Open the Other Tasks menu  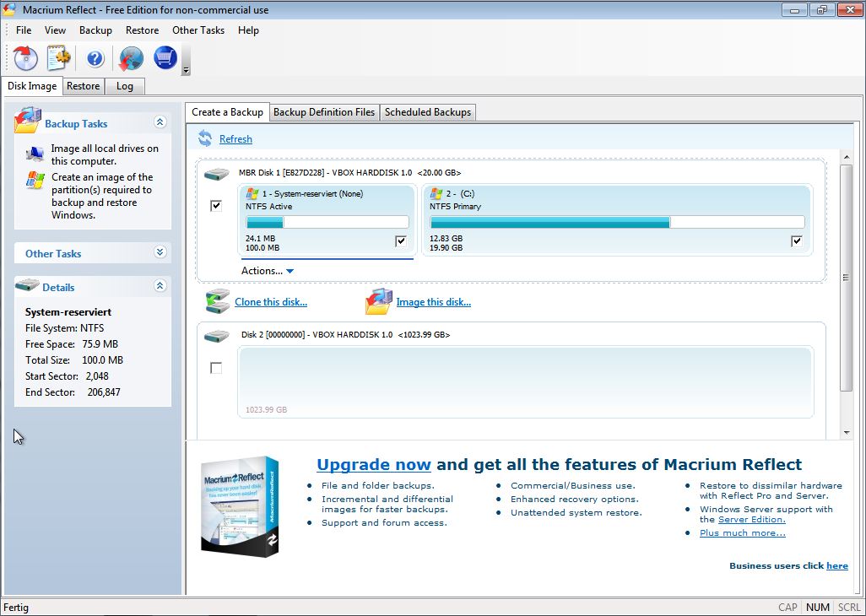[x=198, y=30]
